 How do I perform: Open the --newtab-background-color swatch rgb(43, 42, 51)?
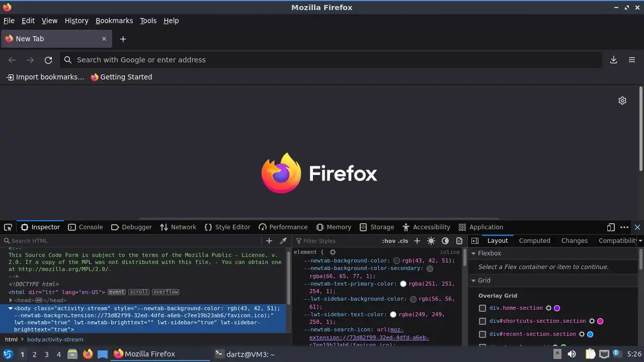[x=396, y=261]
